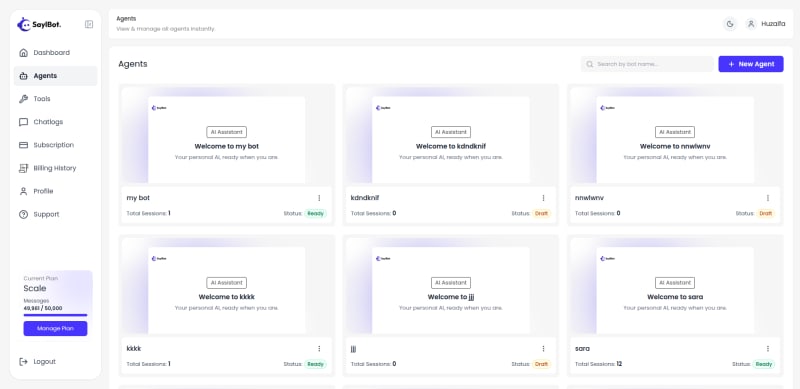Open options menu for jjj agent
Image resolution: width=800 pixels, height=389 pixels.
[x=543, y=349]
